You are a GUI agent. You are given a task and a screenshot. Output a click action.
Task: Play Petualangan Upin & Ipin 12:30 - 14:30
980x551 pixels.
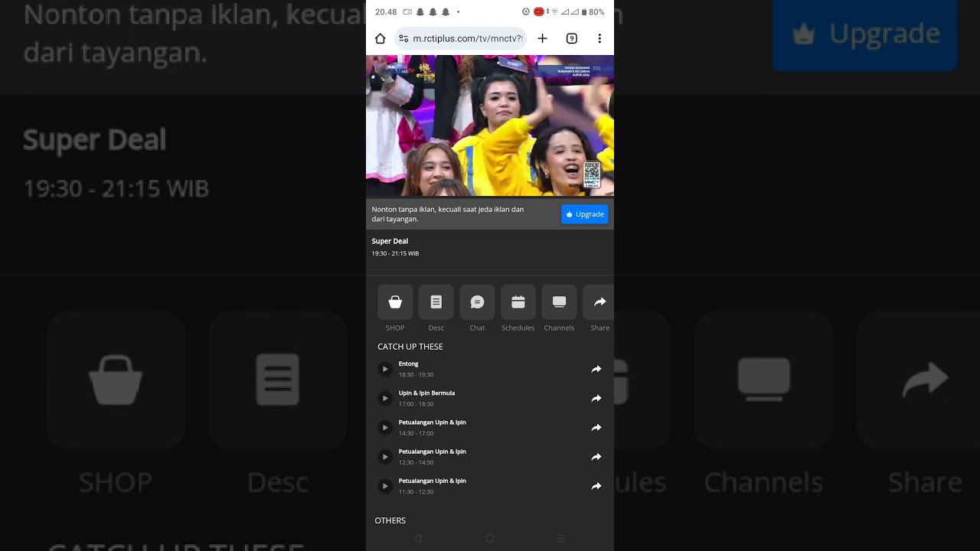pos(385,457)
